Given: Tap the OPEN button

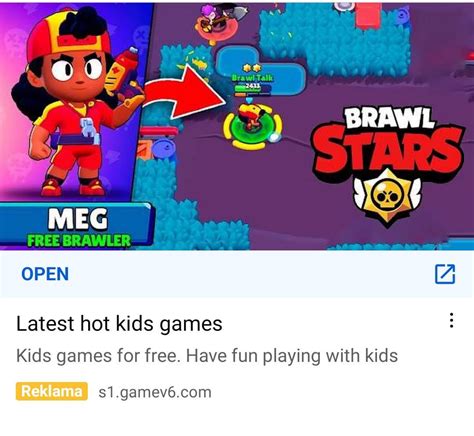Looking at the screenshot, I should (45, 274).
